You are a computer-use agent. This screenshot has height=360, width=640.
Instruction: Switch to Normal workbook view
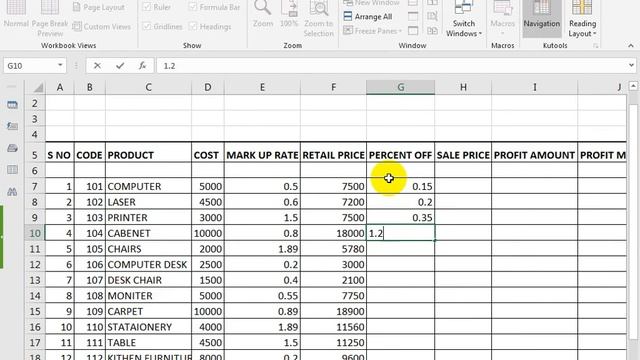[x=16, y=15]
